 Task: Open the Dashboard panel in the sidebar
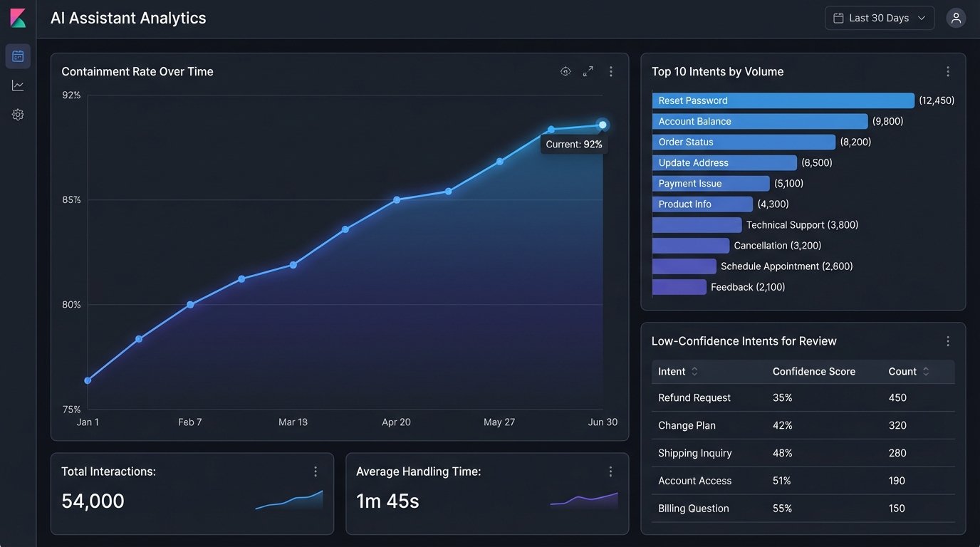[18, 56]
